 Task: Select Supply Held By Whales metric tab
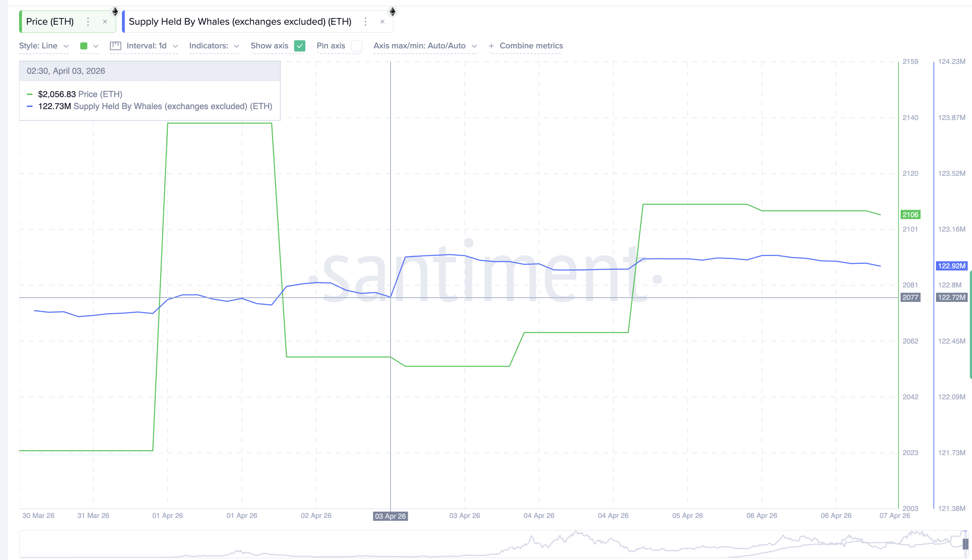click(240, 22)
